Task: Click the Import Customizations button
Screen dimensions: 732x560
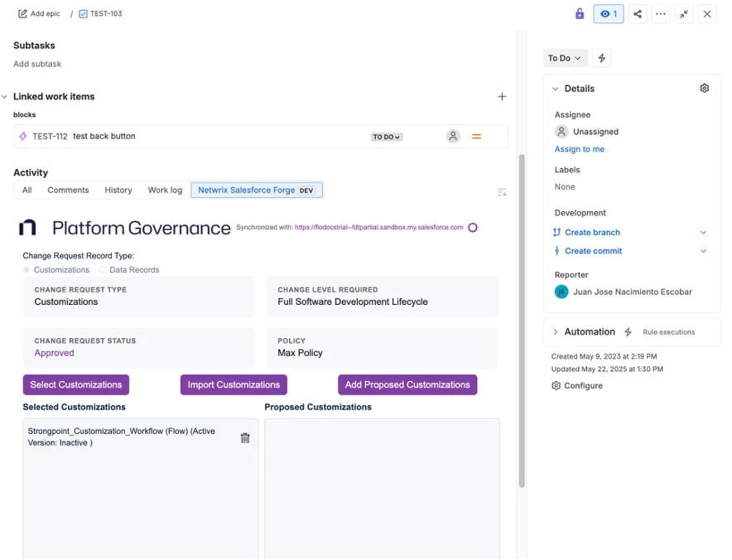Action: [234, 384]
